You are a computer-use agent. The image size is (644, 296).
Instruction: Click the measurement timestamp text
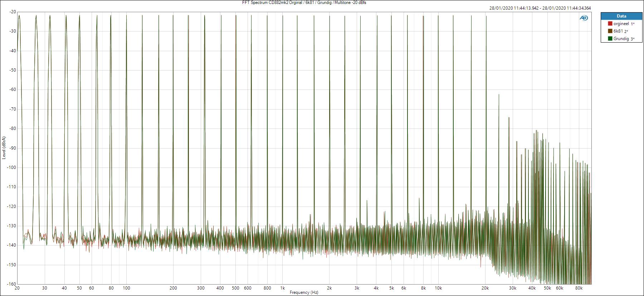540,8
